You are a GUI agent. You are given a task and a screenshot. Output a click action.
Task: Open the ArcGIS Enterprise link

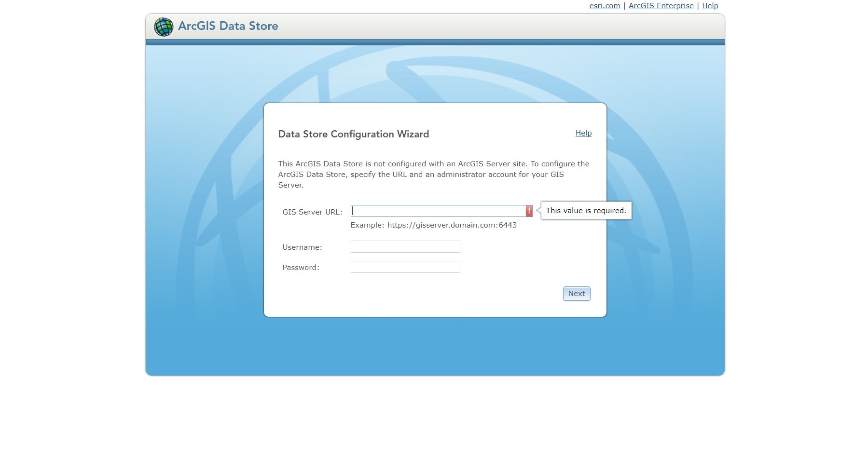coord(661,6)
